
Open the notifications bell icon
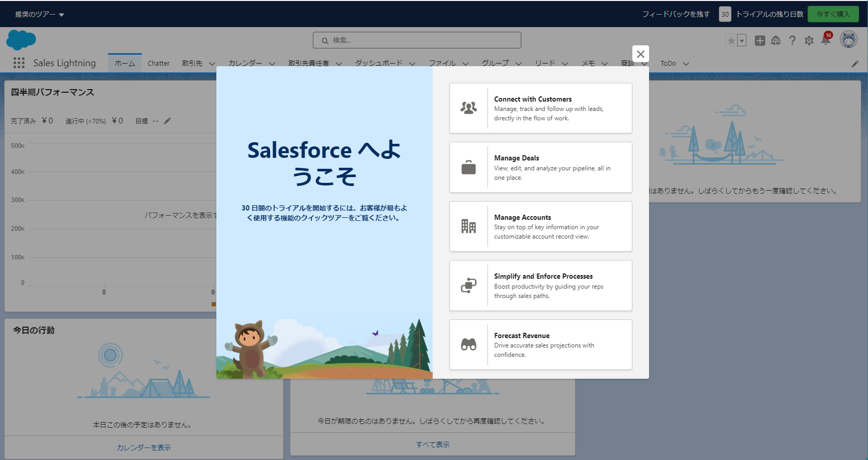826,40
